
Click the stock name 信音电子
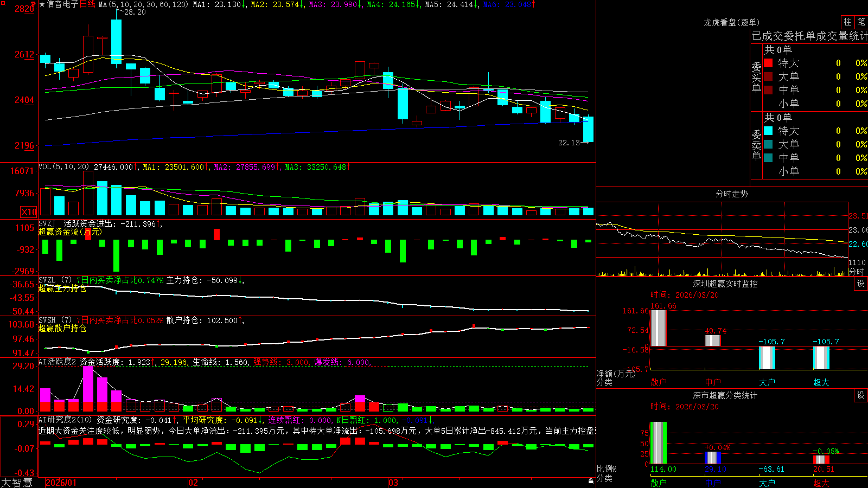coord(62,4)
